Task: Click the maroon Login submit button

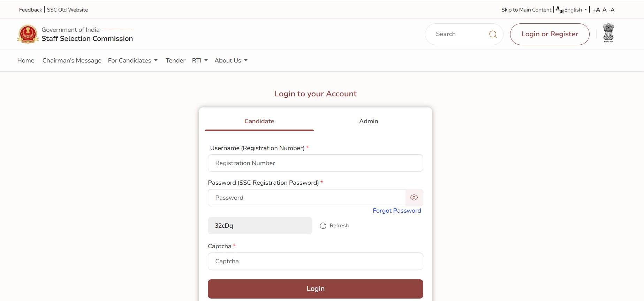Action: click(316, 289)
